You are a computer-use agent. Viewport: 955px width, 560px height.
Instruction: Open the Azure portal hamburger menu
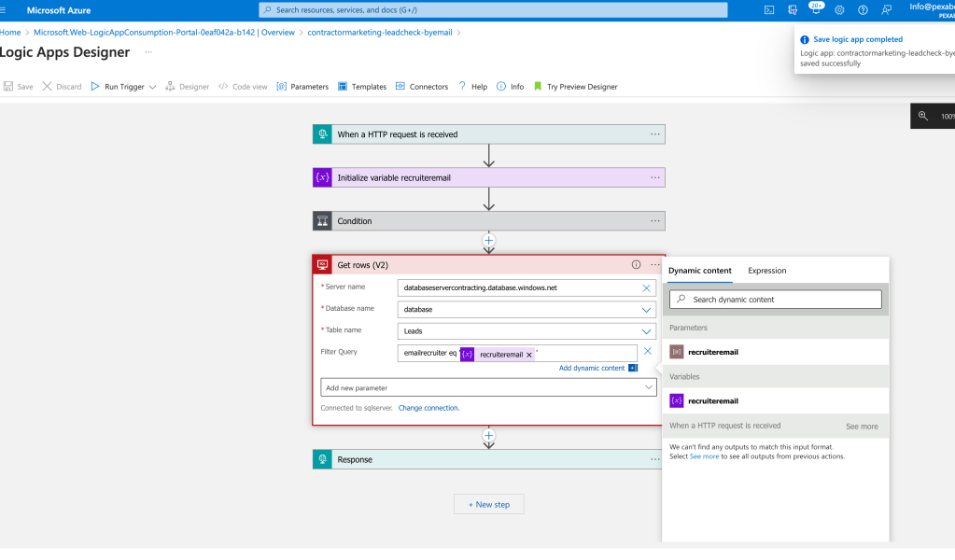[3, 10]
